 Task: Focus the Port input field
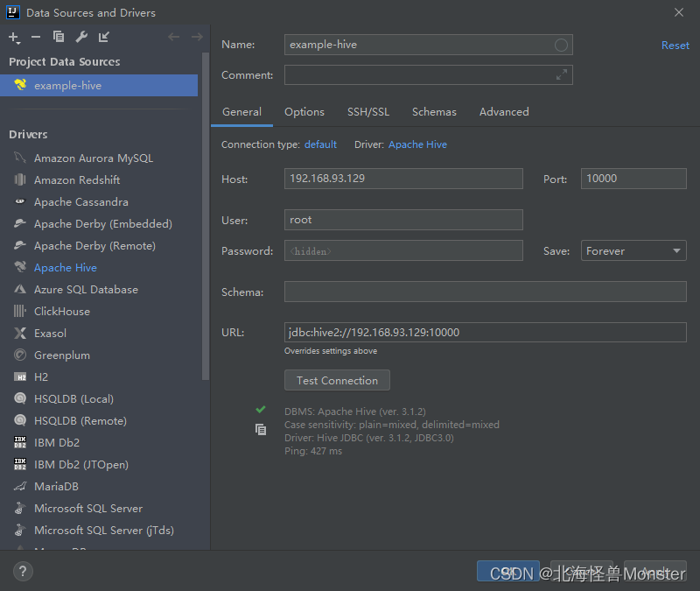(x=633, y=179)
